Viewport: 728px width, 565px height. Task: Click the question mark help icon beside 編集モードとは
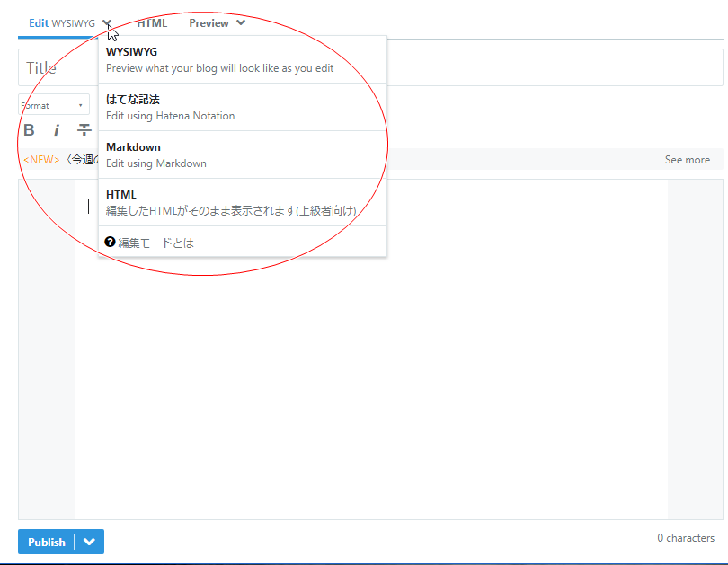pyautogui.click(x=110, y=242)
